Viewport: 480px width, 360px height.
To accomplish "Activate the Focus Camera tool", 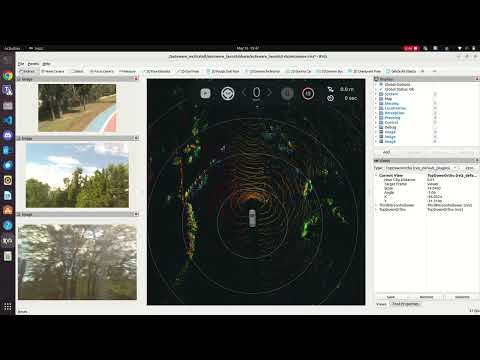I will [102, 71].
